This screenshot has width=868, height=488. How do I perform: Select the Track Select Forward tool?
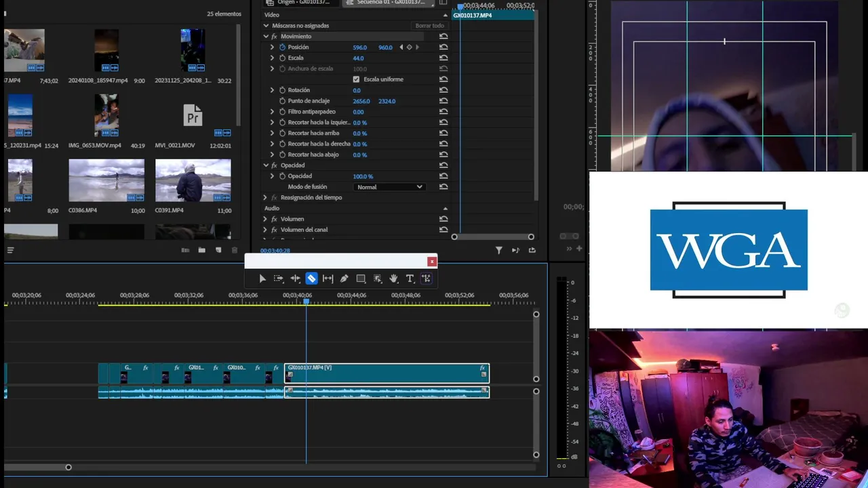[x=279, y=279]
